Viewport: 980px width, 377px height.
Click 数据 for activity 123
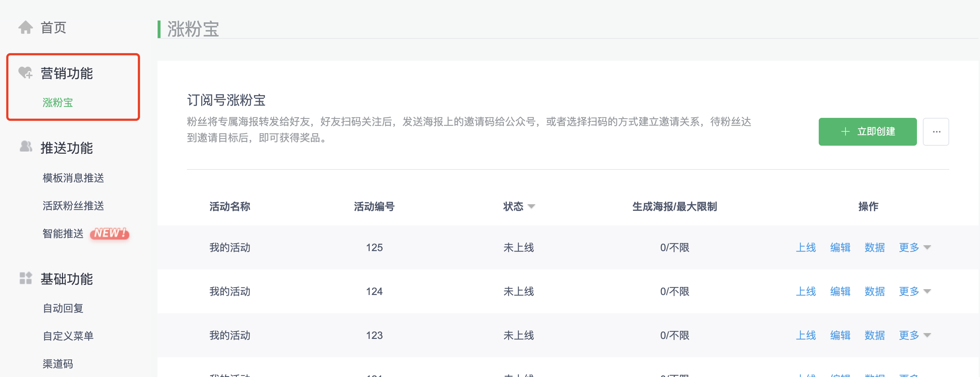point(874,335)
